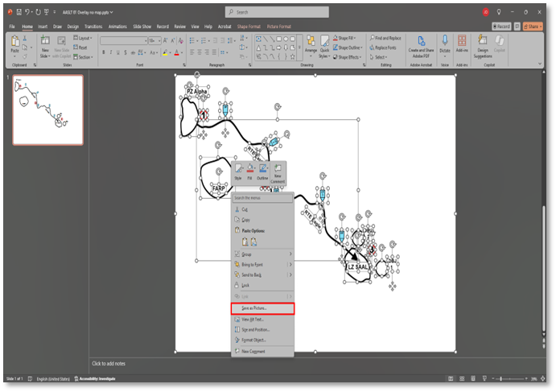Image resolution: width=556 pixels, height=392 pixels.
Task: Click the Paste icon in the ribbon
Action: pos(14,43)
